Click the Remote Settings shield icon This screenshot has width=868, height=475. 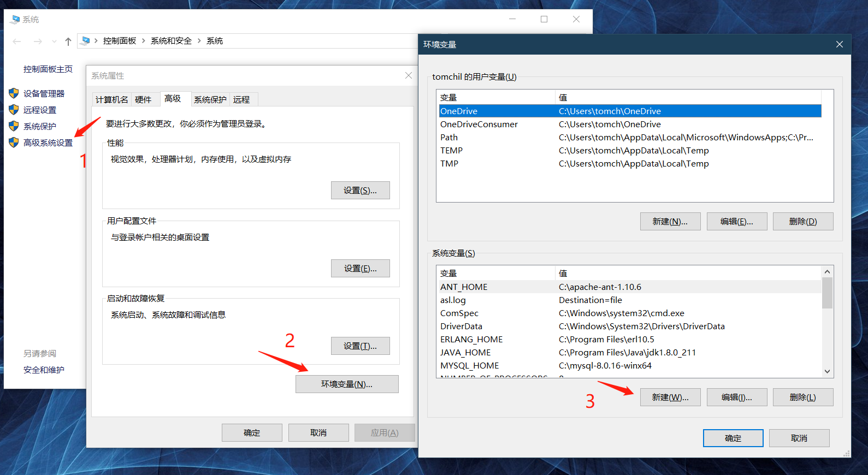coord(14,110)
